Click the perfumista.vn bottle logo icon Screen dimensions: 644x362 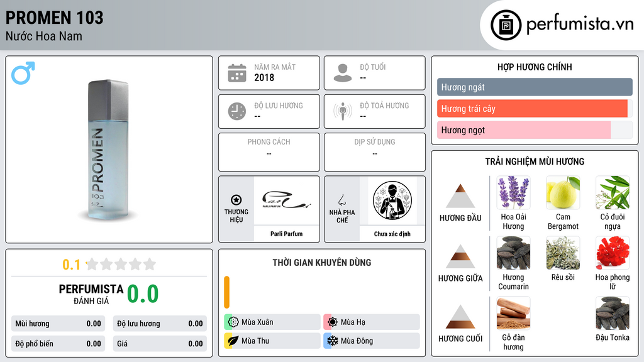pyautogui.click(x=506, y=25)
